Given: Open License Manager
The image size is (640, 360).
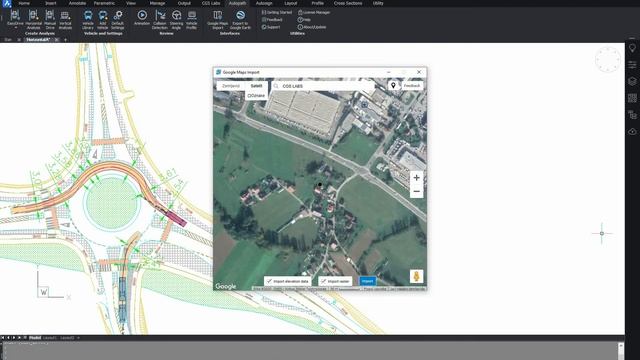Looking at the screenshot, I should click(314, 12).
